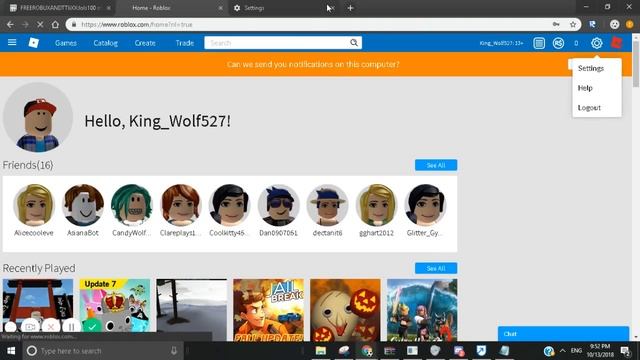Click the Chrome icon in the taskbar

pyautogui.click(x=367, y=351)
